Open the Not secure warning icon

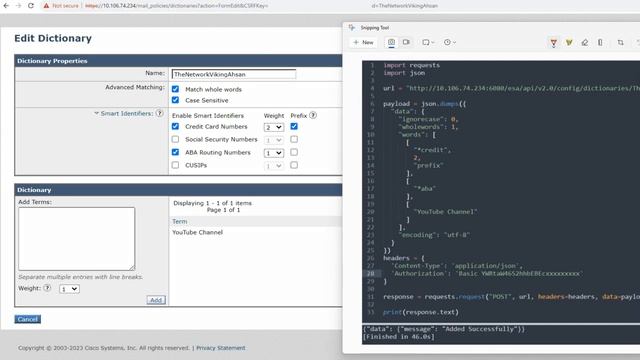click(46, 6)
